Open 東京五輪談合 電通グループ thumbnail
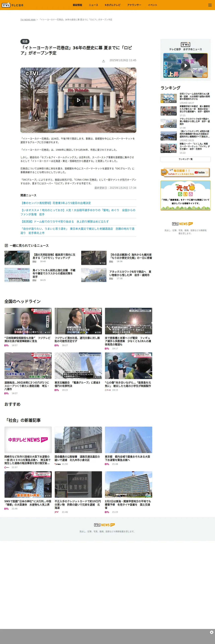The image size is (215, 644). click(x=78, y=366)
